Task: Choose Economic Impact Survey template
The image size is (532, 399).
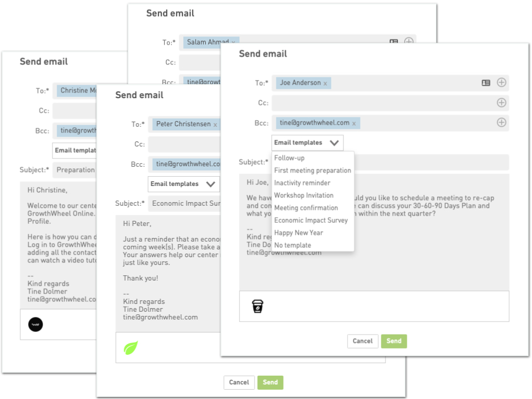Action: click(x=311, y=220)
